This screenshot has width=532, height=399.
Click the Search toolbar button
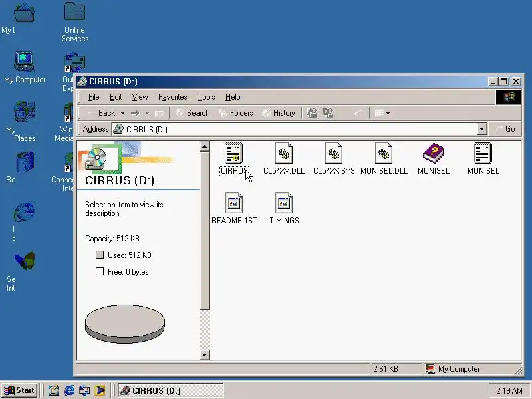pyautogui.click(x=192, y=113)
